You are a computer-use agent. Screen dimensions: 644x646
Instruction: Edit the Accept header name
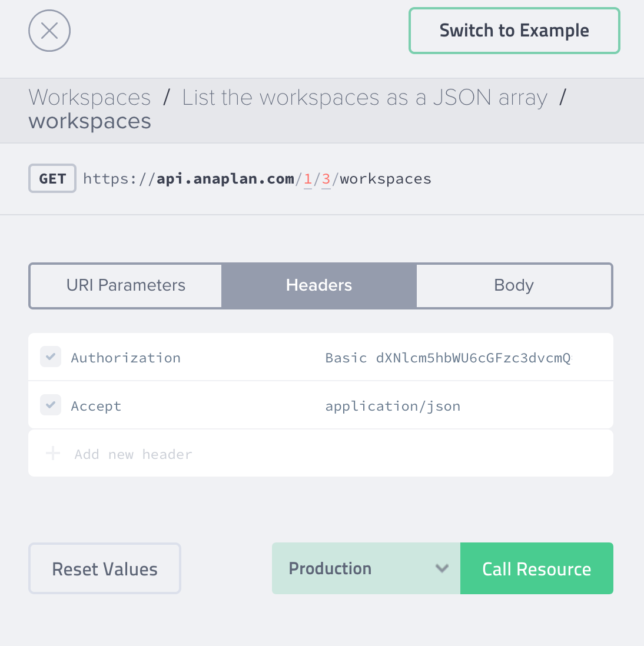pyautogui.click(x=96, y=406)
